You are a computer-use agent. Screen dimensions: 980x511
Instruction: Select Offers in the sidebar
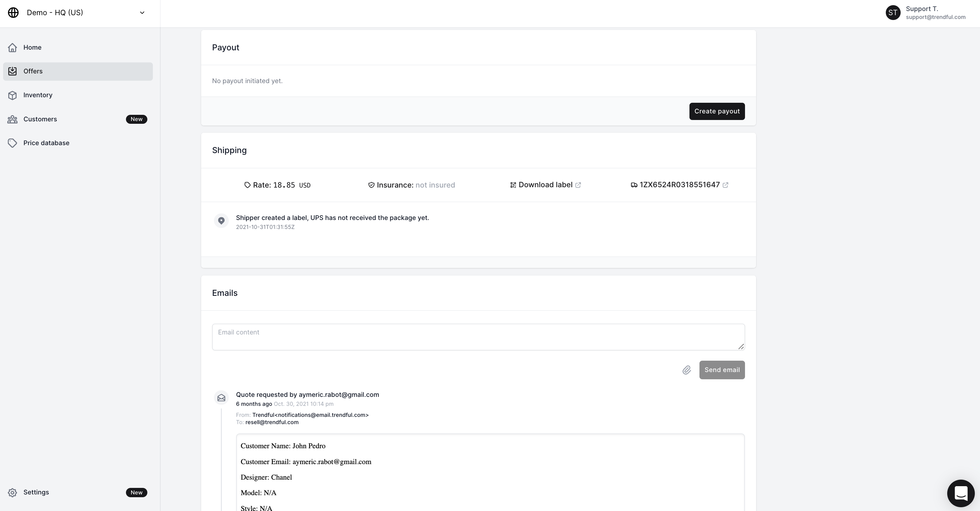click(78, 71)
